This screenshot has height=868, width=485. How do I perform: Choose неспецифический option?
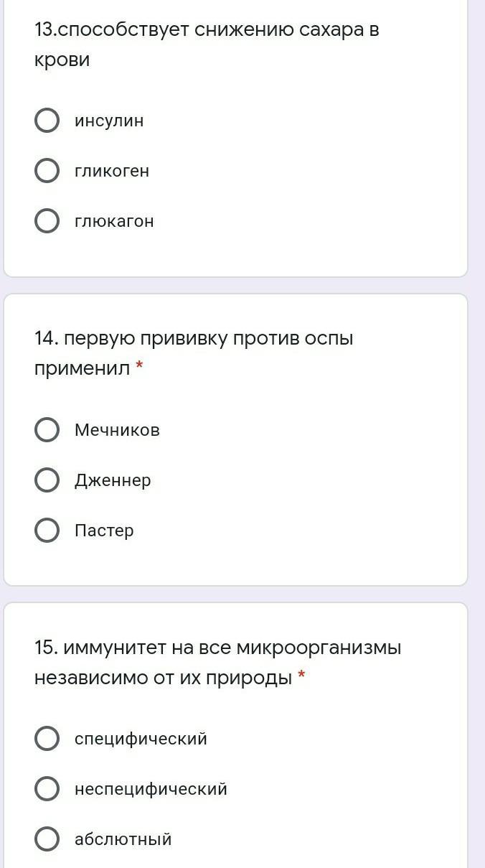point(47,789)
